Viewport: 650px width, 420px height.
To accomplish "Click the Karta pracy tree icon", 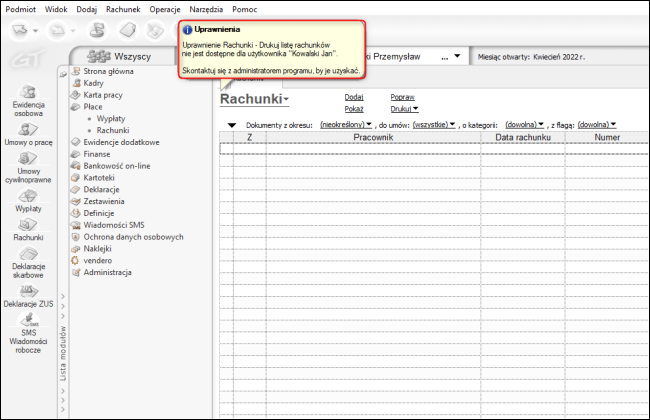I will coord(75,95).
